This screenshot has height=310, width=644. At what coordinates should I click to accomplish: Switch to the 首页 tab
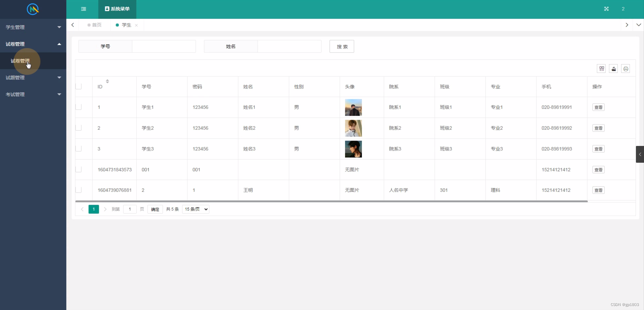pyautogui.click(x=96, y=25)
